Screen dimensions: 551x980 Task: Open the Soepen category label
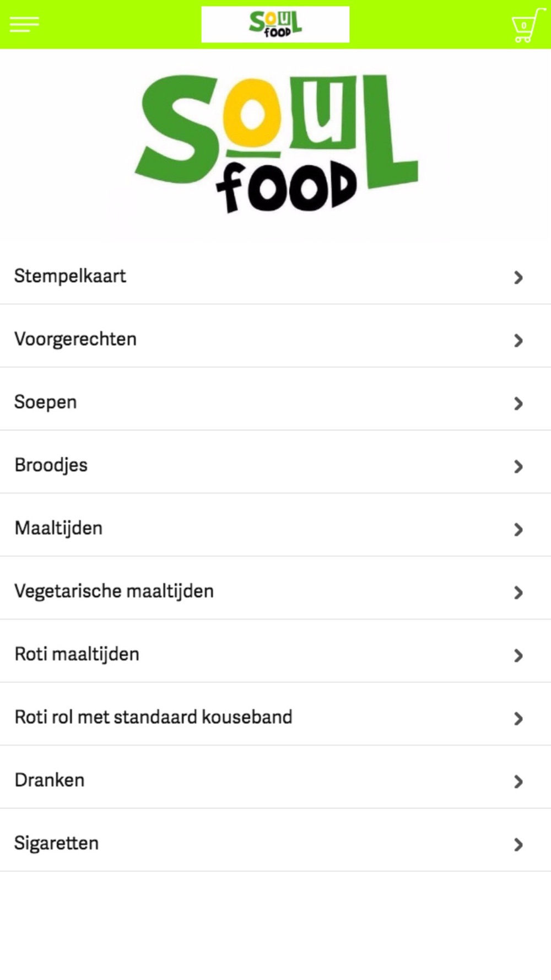(46, 402)
